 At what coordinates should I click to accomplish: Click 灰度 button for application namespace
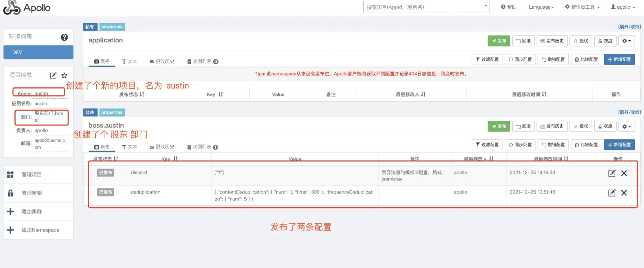[x=605, y=41]
